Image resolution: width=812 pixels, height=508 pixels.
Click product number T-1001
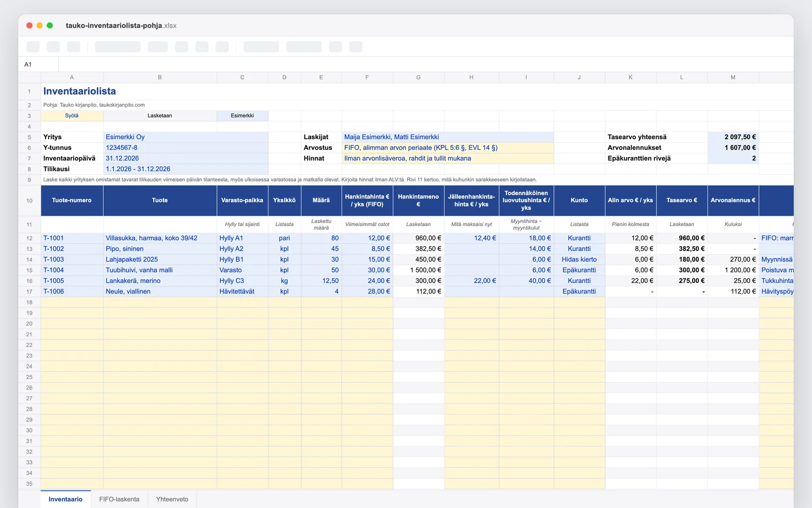pos(72,238)
